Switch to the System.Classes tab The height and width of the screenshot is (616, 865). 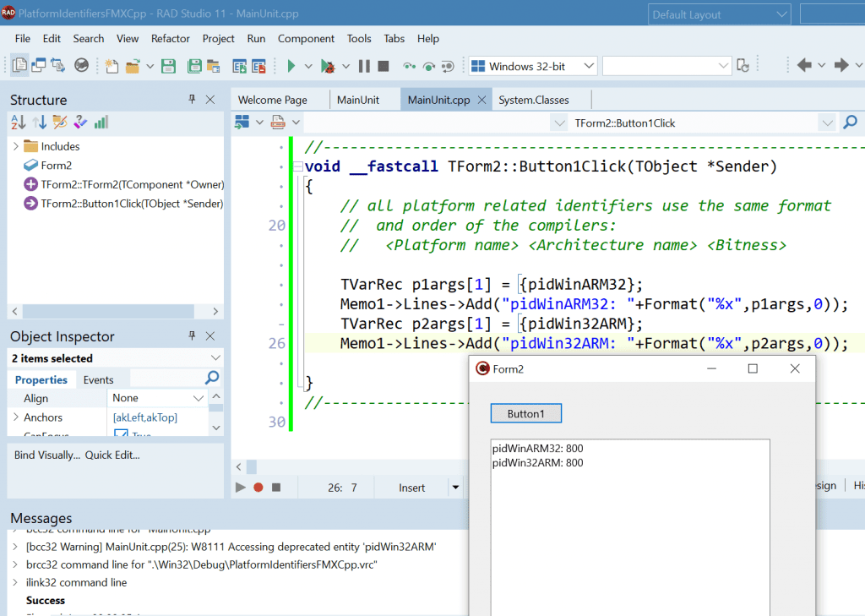(534, 100)
